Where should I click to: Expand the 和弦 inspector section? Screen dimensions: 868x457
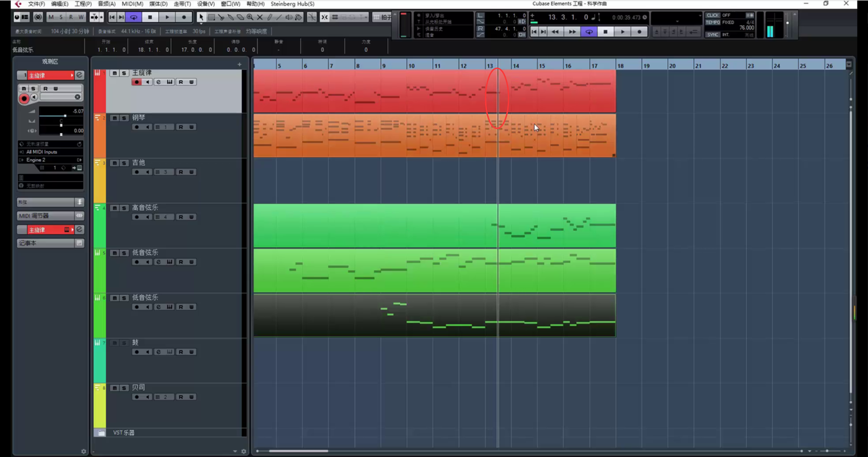point(50,202)
